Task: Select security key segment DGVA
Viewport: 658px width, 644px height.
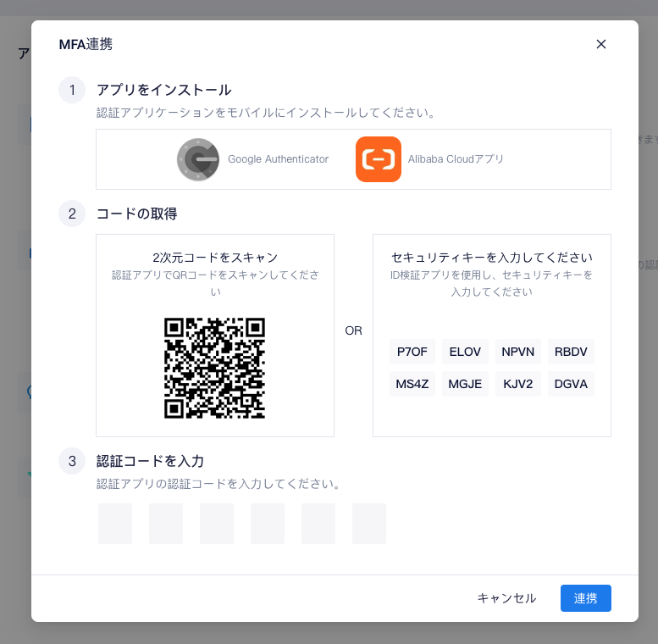Action: click(571, 384)
